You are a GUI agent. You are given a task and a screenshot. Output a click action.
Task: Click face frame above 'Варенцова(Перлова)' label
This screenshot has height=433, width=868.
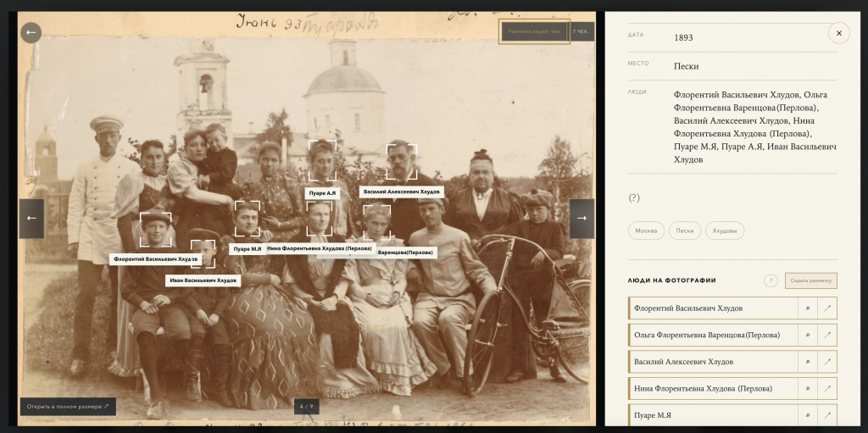pyautogui.click(x=377, y=223)
